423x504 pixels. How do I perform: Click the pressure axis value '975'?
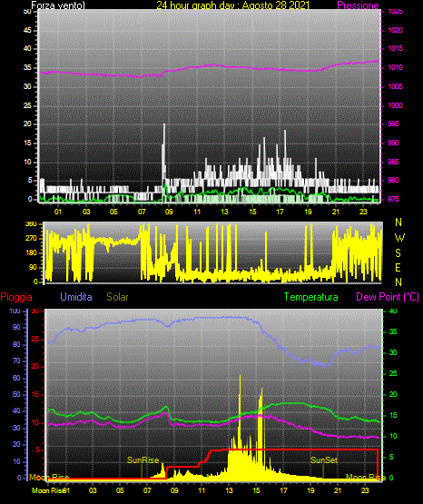click(393, 199)
